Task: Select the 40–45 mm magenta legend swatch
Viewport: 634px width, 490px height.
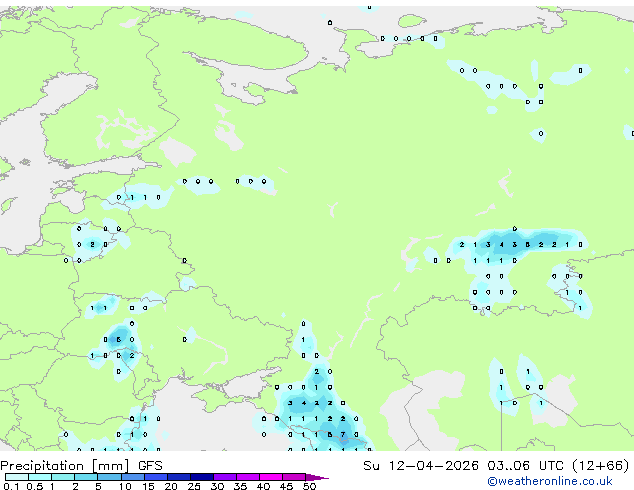Action: [x=271, y=477]
